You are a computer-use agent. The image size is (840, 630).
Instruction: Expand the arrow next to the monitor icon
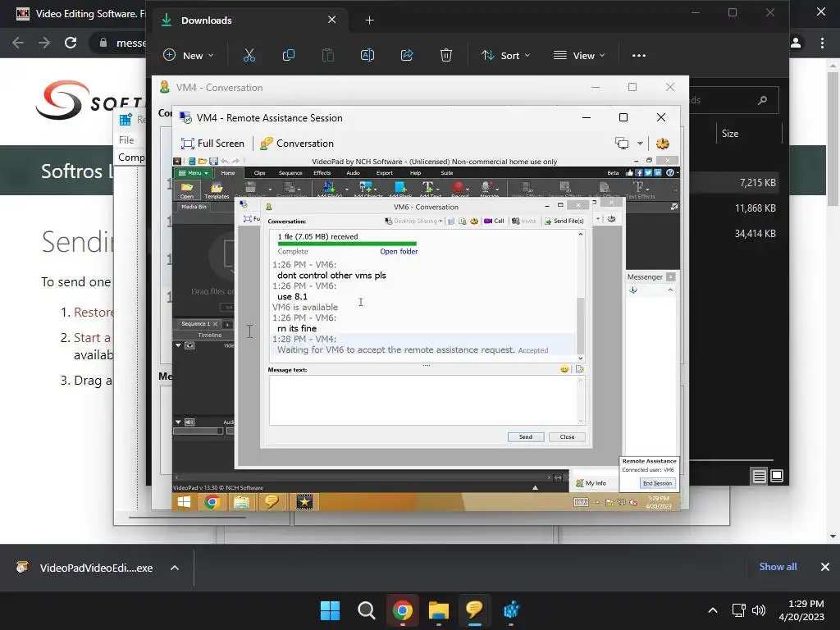[640, 144]
